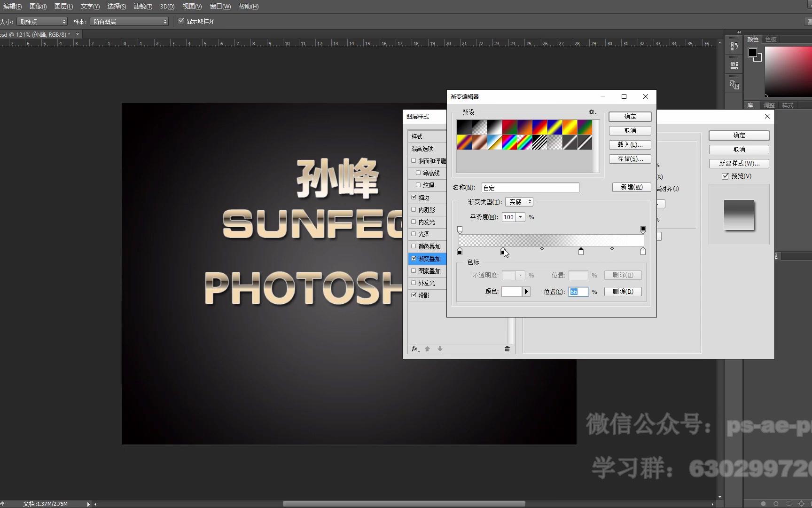Select the leftmost black color stop
This screenshot has width=812, height=508.
(x=460, y=252)
